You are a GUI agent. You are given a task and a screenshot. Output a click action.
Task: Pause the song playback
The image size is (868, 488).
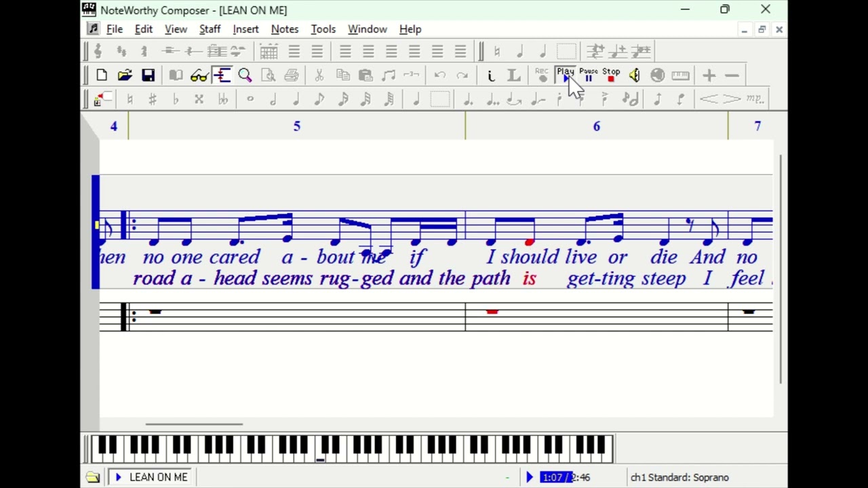pyautogui.click(x=589, y=75)
